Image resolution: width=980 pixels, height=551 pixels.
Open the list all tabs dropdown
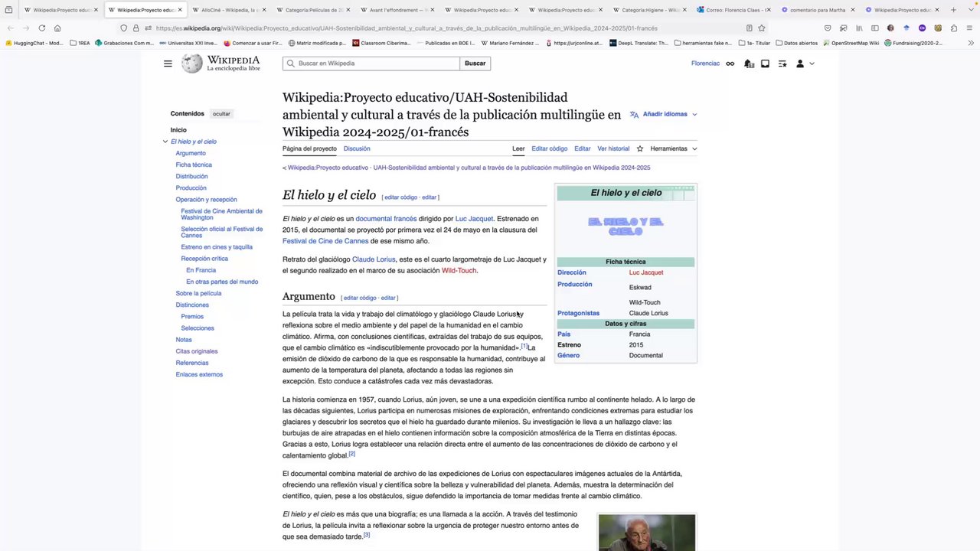point(969,10)
